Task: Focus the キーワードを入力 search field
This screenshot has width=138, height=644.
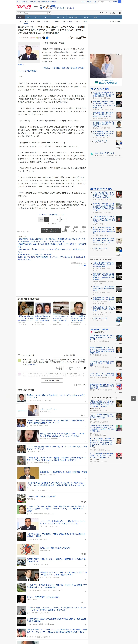Action: pyautogui.click(x=32, y=13)
